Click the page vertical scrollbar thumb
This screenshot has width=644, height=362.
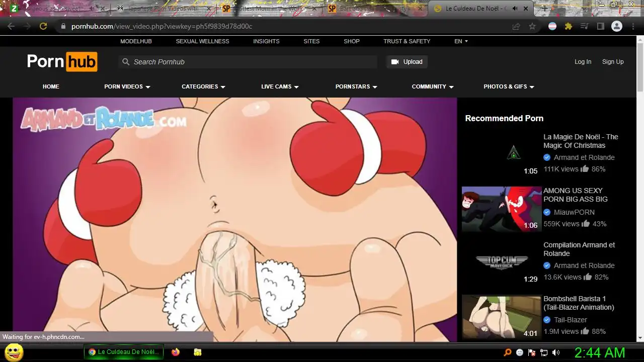tap(640, 66)
